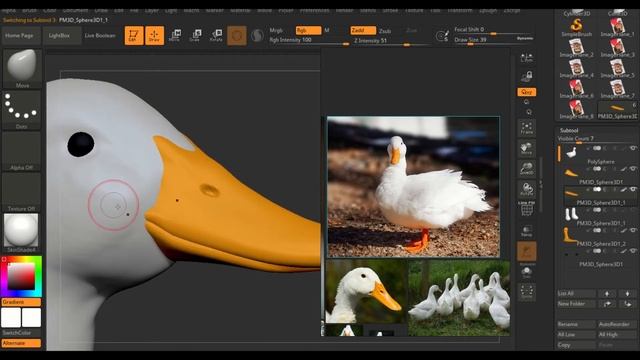The image size is (640, 360).
Task: Click the Home Page button
Action: (x=20, y=36)
